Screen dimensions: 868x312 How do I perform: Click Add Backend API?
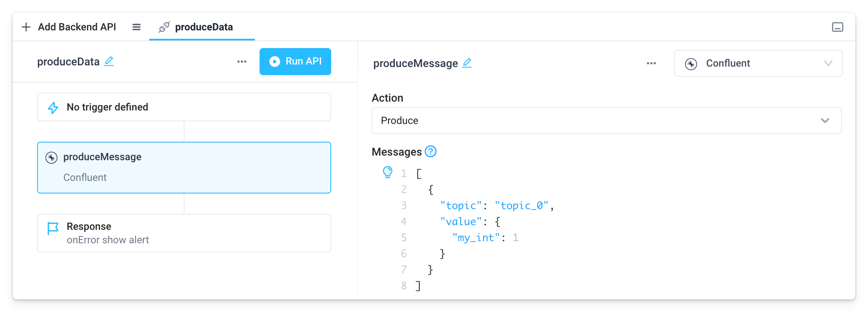(x=77, y=27)
